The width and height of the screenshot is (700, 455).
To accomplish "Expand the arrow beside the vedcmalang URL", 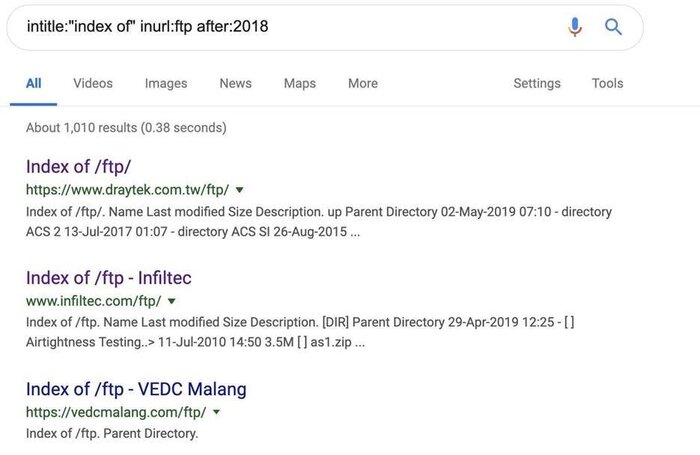I will 217,412.
